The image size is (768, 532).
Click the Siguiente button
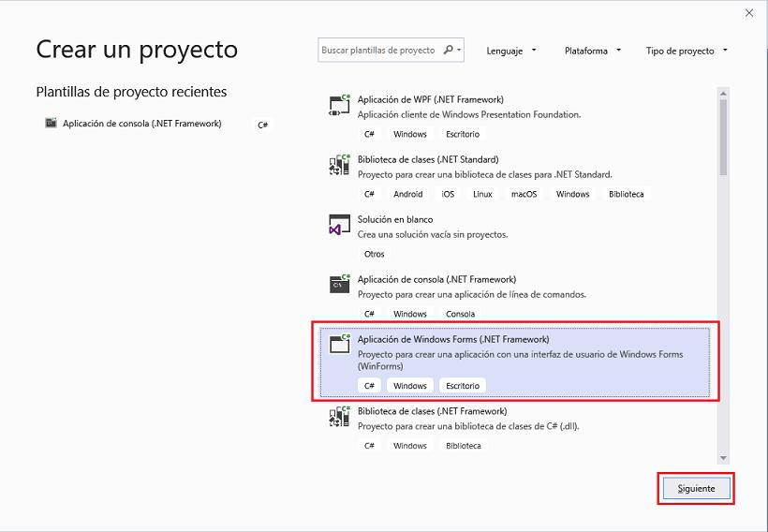pyautogui.click(x=696, y=488)
